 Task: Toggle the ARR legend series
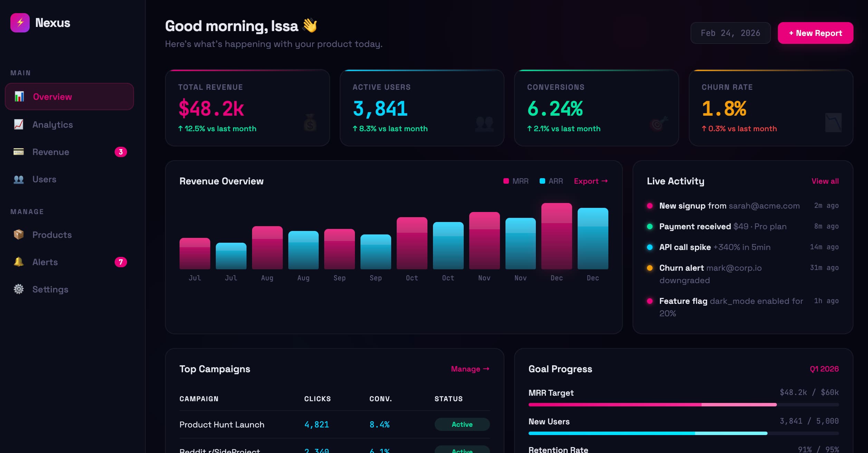pyautogui.click(x=551, y=181)
